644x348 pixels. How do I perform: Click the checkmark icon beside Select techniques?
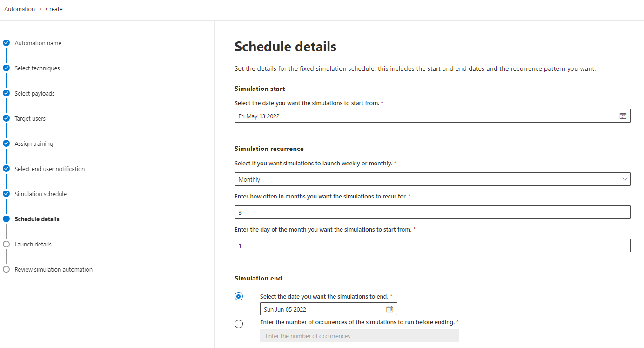pos(6,68)
